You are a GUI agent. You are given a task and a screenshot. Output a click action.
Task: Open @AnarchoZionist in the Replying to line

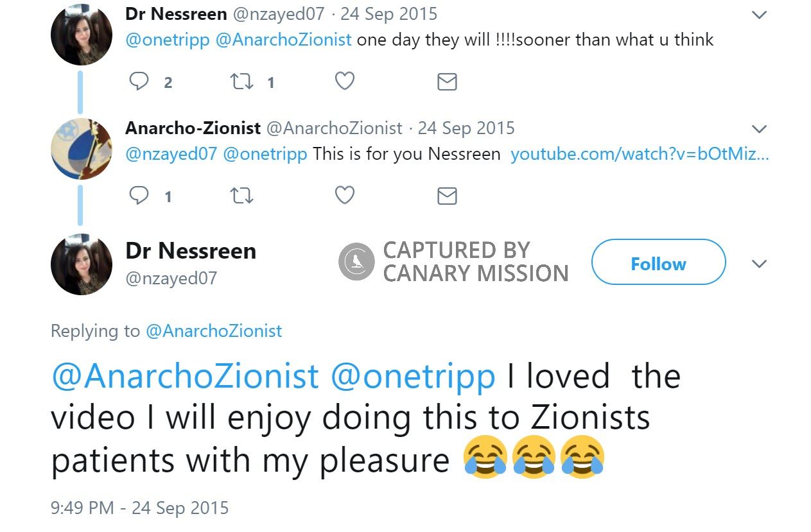pos(214,331)
